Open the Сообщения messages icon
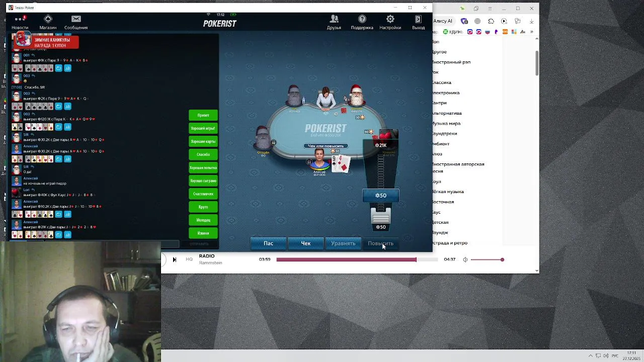 [x=76, y=22]
